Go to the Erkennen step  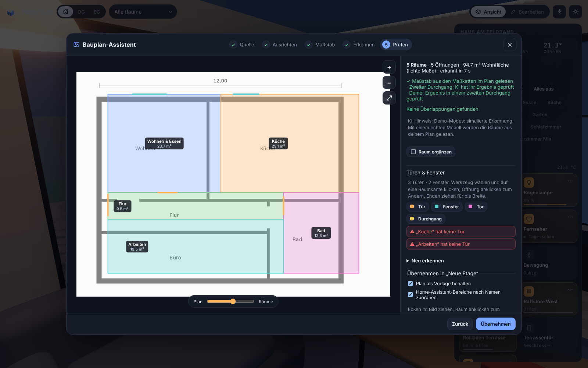tap(359, 45)
